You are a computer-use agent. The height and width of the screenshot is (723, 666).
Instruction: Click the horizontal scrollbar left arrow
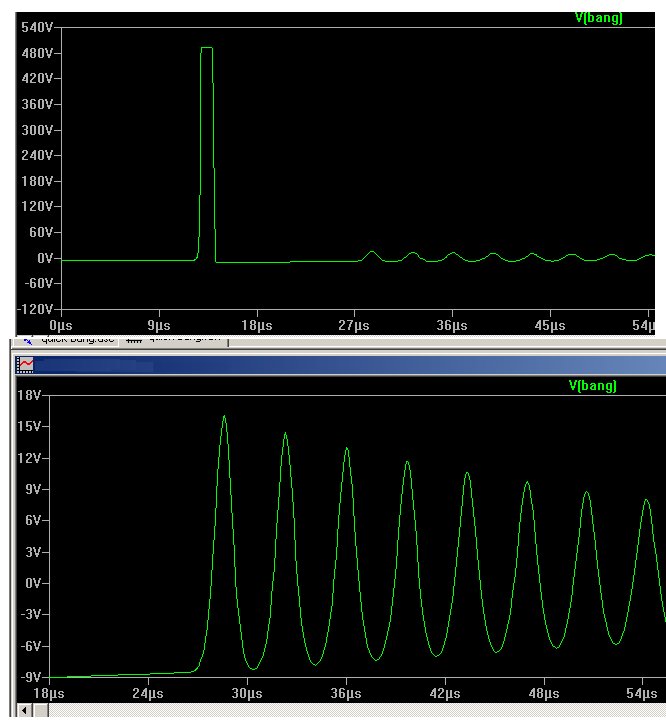click(25, 711)
